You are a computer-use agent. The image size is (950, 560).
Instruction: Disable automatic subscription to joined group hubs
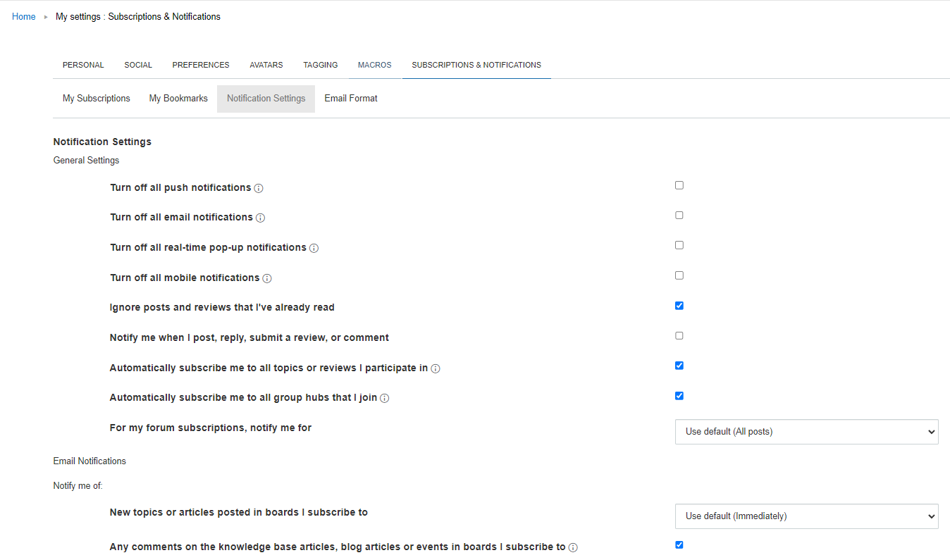tap(679, 395)
